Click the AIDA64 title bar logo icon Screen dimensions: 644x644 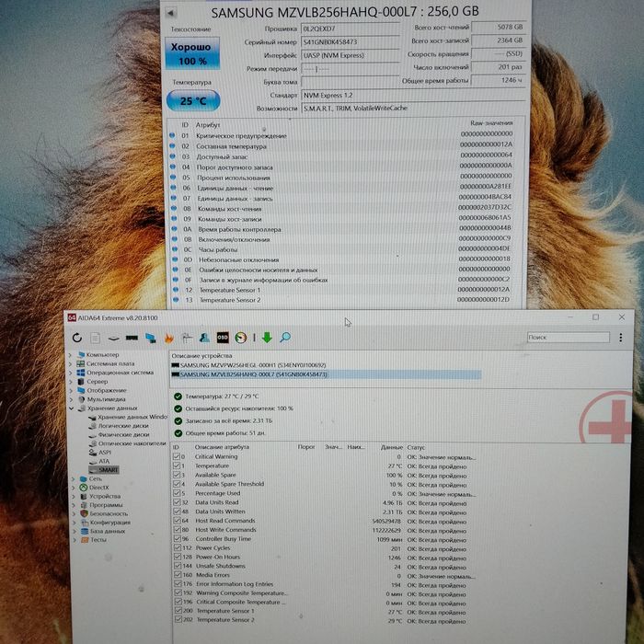point(72,317)
